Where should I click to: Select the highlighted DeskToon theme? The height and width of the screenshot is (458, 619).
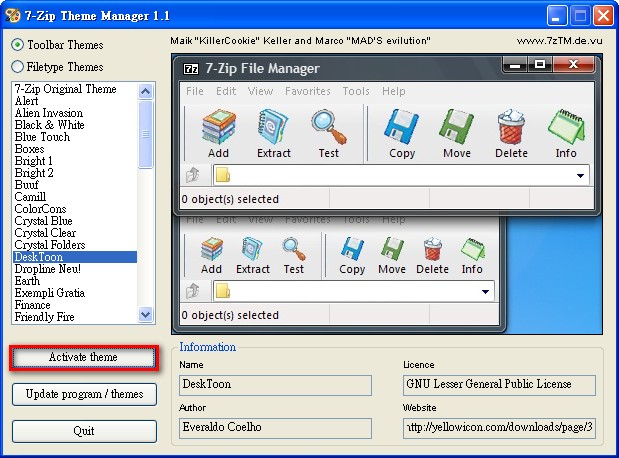coord(75,257)
